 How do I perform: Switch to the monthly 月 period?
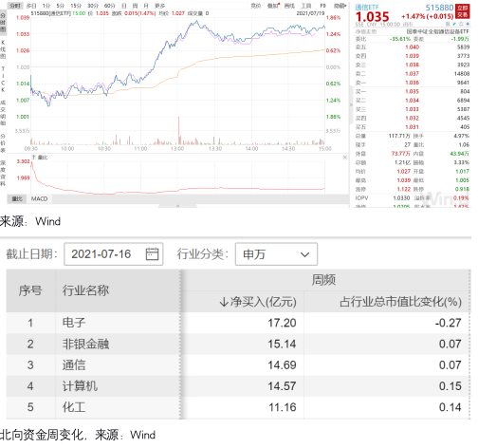(x=146, y=6)
